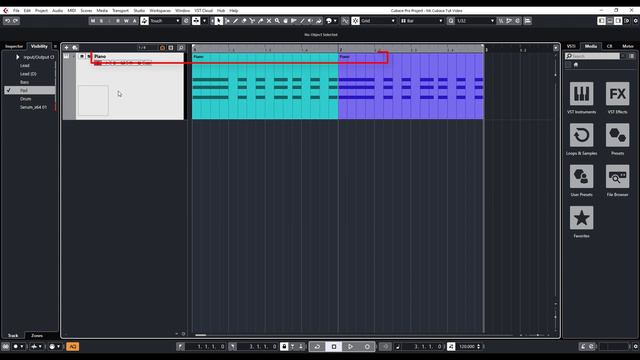
Task: Click the Play transport button
Action: (x=350, y=347)
